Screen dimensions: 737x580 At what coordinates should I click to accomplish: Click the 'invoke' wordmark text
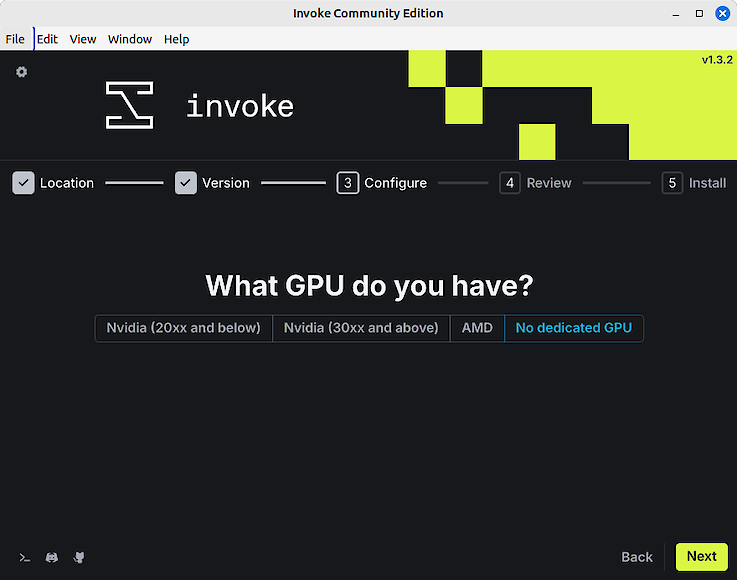[x=240, y=106]
